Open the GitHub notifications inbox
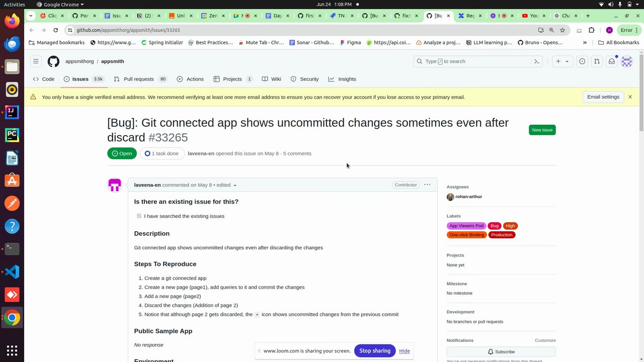The width and height of the screenshot is (644, 362). tap(612, 61)
